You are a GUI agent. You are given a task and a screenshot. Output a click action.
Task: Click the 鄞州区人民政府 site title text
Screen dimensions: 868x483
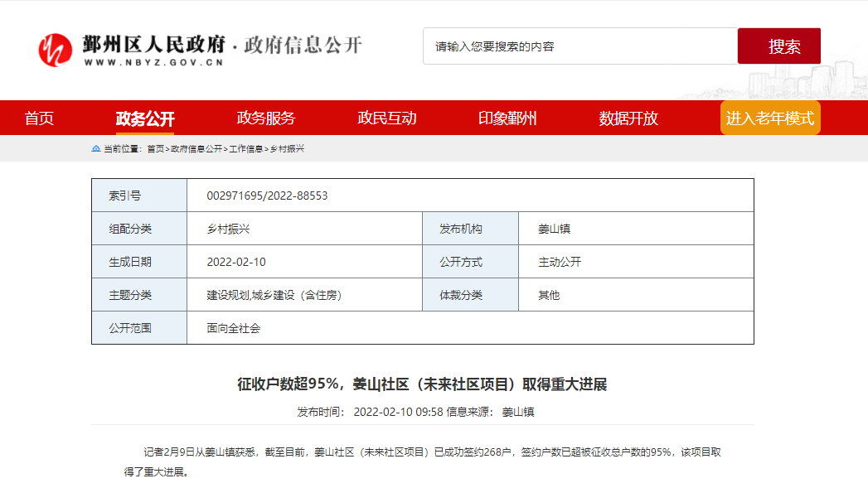pos(154,45)
